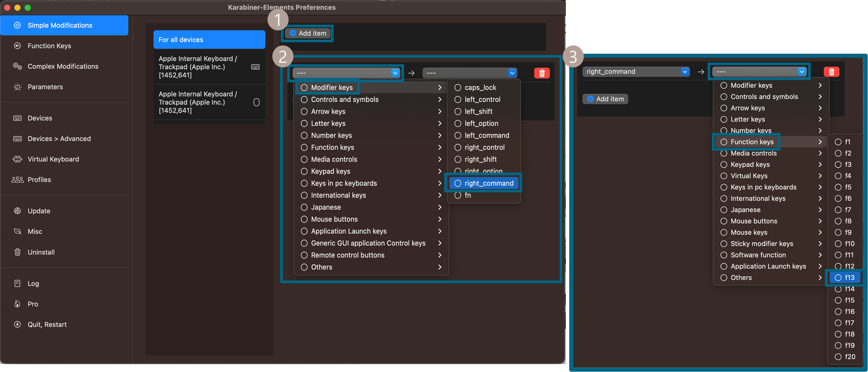Click the Log document icon

click(x=17, y=284)
